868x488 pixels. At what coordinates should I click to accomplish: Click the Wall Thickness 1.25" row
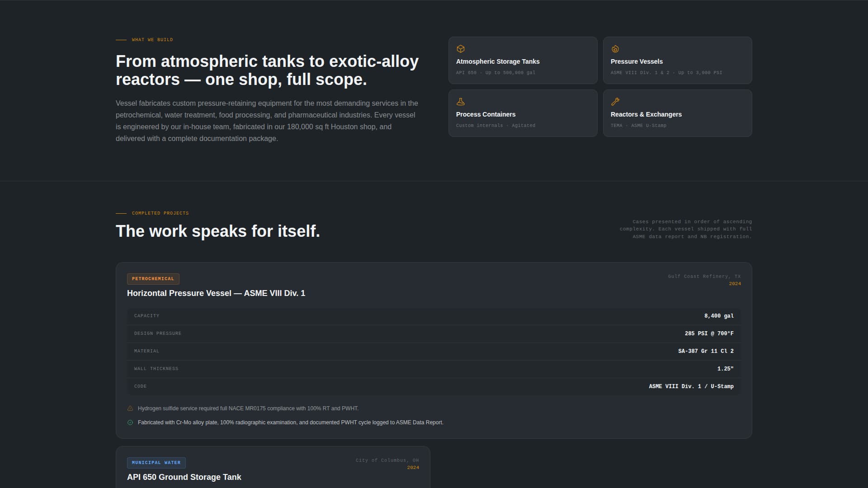point(434,369)
